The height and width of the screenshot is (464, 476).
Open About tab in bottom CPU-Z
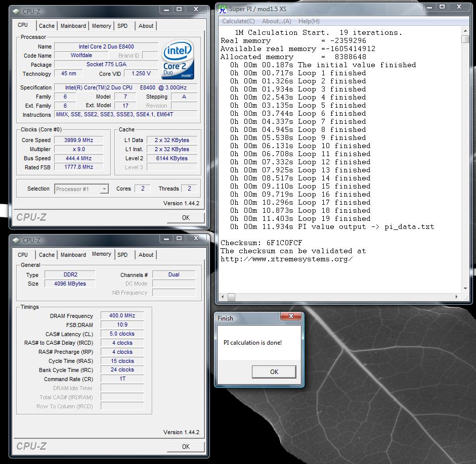[x=146, y=255]
